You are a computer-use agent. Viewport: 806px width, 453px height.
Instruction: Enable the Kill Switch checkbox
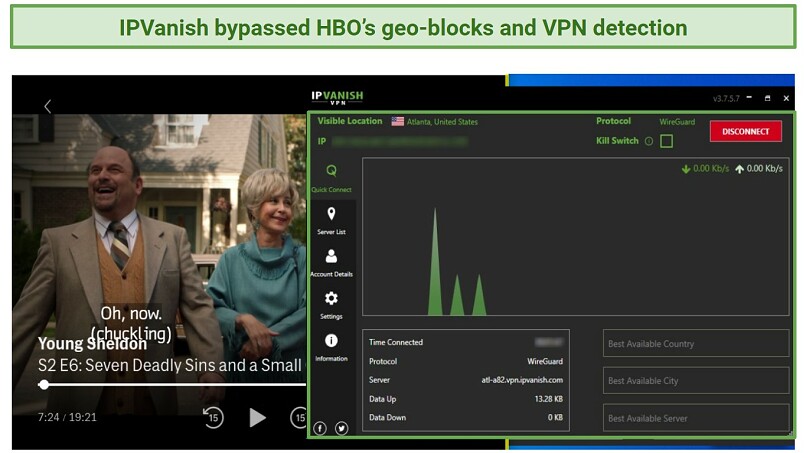pos(666,141)
